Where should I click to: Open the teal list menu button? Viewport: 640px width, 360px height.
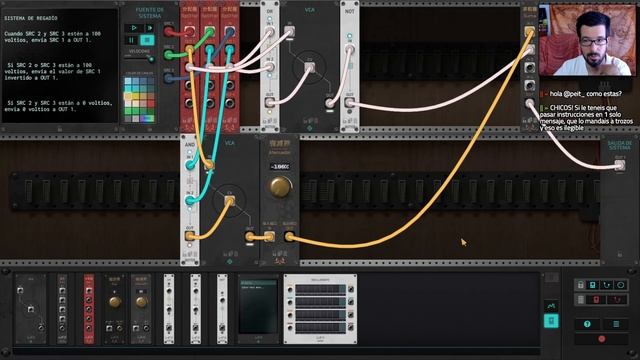[616, 324]
